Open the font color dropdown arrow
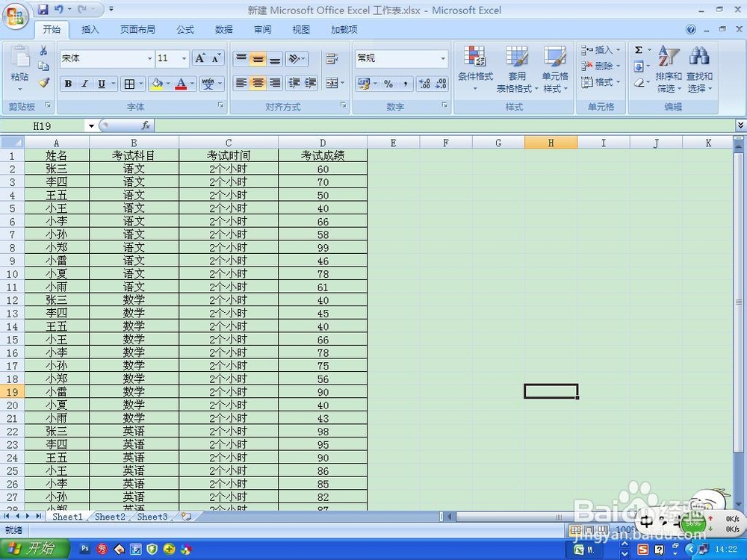 pyautogui.click(x=193, y=84)
